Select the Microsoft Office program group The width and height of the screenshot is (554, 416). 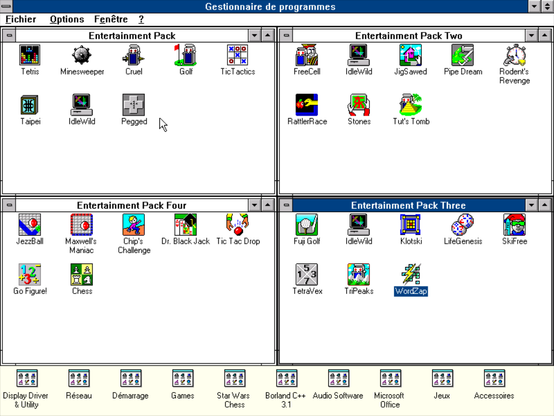(x=390, y=379)
